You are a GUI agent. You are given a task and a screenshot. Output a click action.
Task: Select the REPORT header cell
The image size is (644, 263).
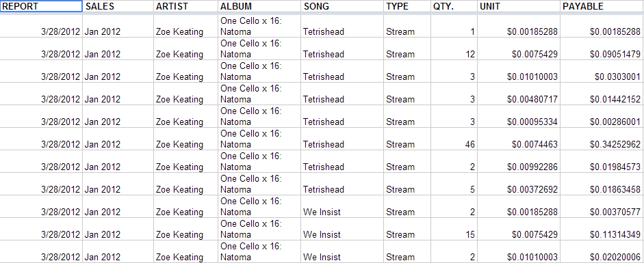point(41,6)
